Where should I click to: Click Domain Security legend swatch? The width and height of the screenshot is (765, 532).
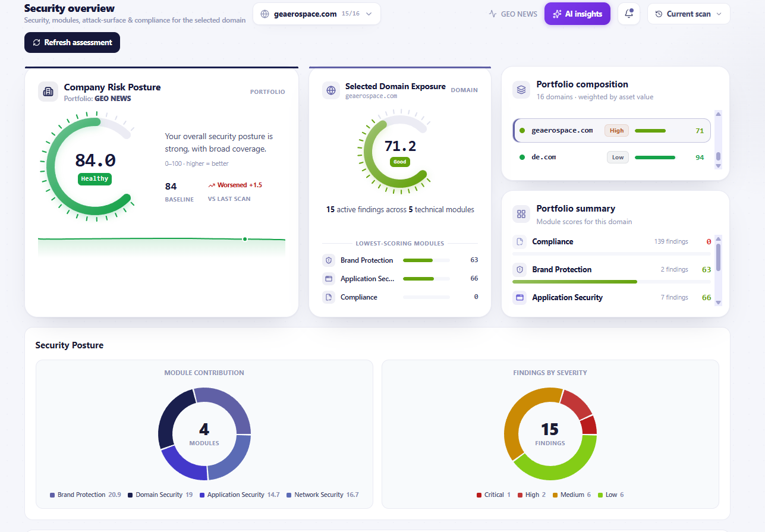[x=130, y=495]
